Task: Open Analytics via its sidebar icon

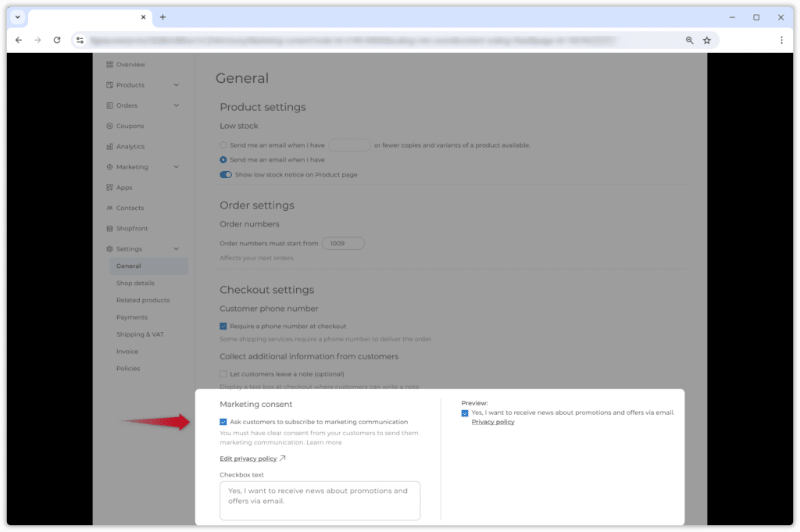Action: (x=109, y=147)
